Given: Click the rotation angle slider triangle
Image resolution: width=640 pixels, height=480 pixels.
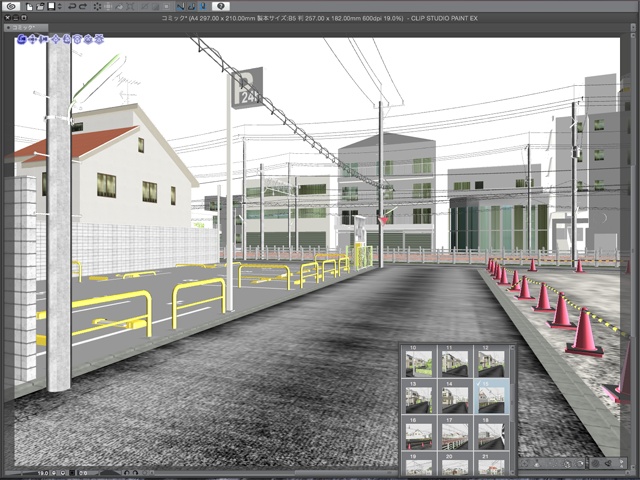Looking at the screenshot, I should click(x=108, y=473).
